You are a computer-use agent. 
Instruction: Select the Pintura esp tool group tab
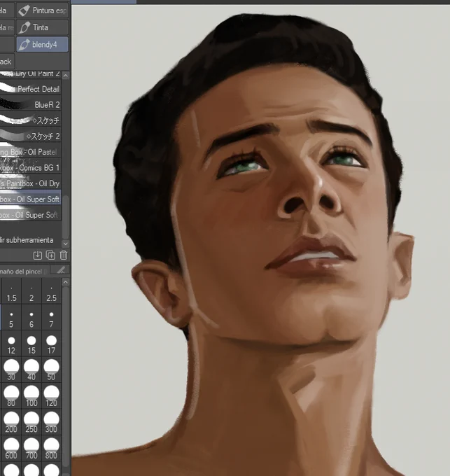click(x=42, y=10)
